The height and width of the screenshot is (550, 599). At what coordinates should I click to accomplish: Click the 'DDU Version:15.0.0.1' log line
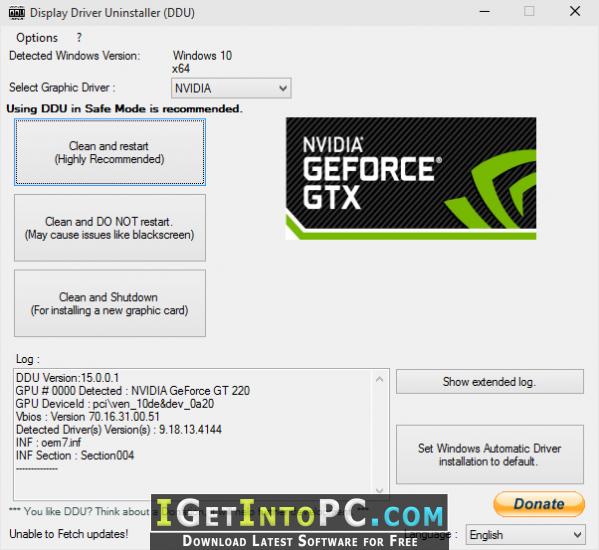(68, 378)
